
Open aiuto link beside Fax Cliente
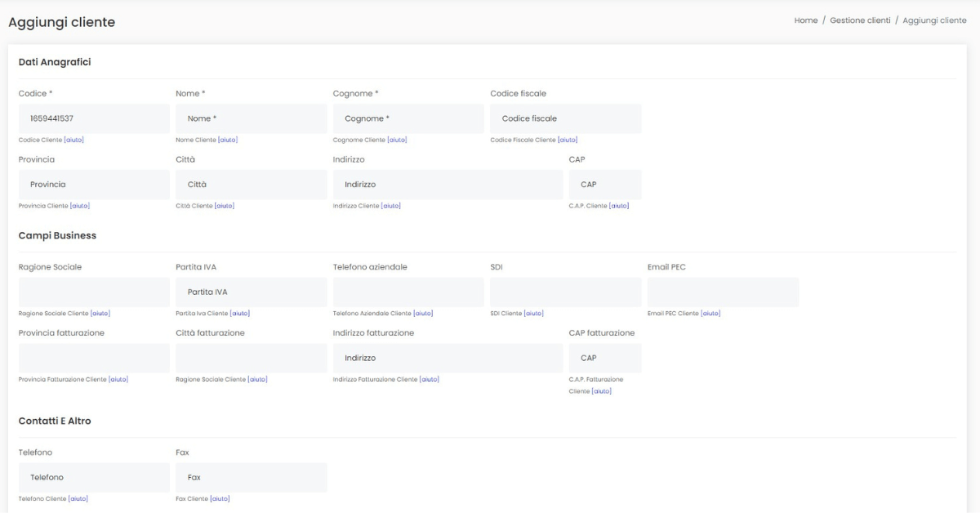click(219, 498)
